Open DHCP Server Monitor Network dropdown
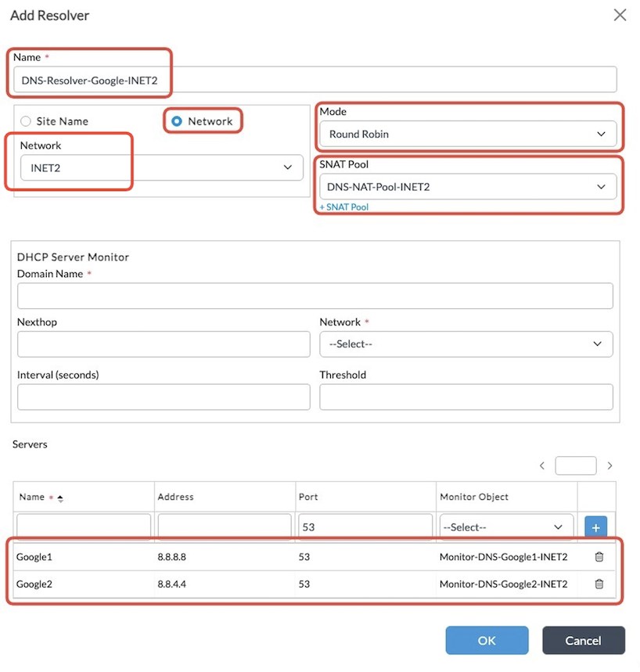The image size is (640, 672). [x=466, y=344]
